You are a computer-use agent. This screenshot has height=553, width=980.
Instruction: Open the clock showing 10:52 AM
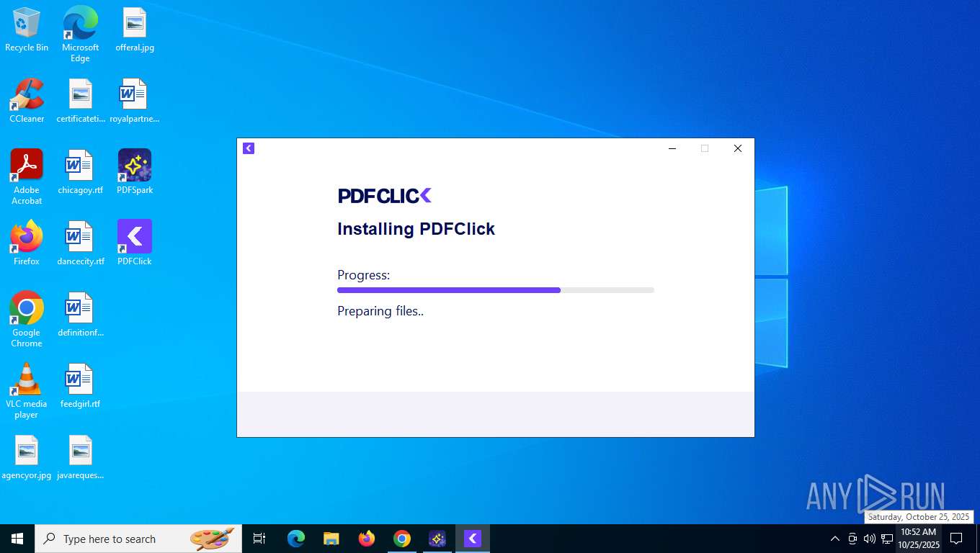918,539
